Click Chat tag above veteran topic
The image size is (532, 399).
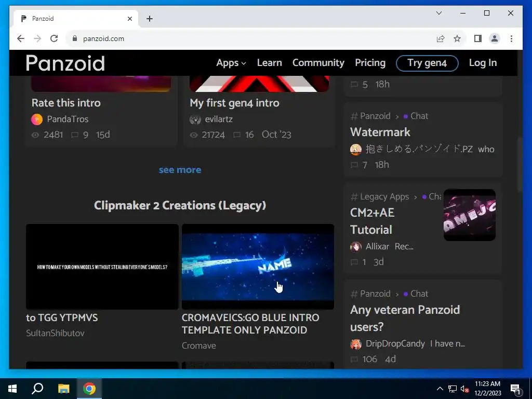416,294
